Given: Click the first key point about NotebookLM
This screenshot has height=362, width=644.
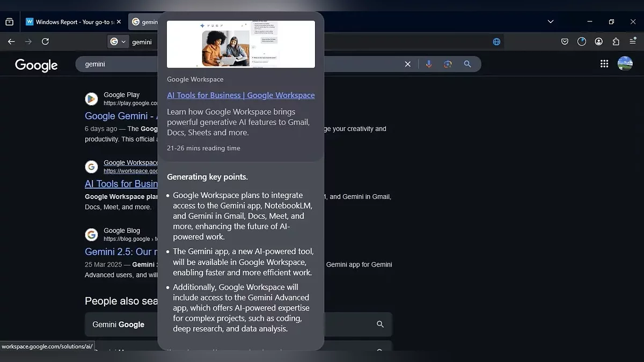Looking at the screenshot, I should (x=243, y=216).
